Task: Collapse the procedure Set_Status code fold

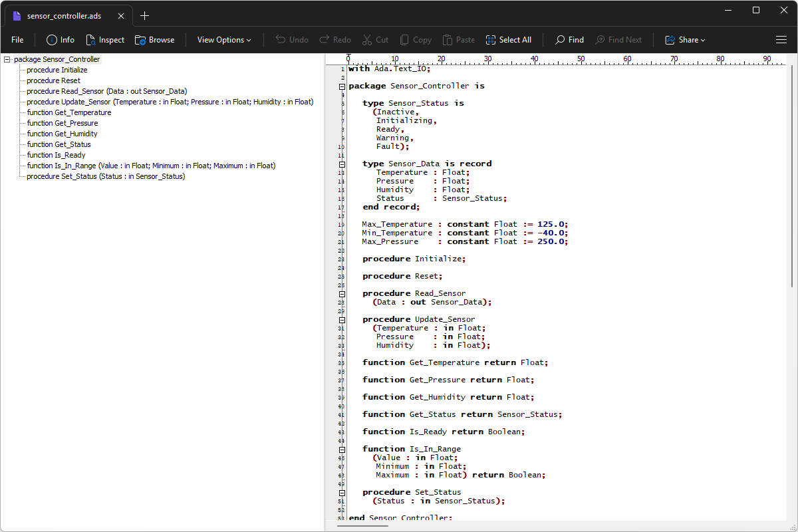Action: point(342,493)
